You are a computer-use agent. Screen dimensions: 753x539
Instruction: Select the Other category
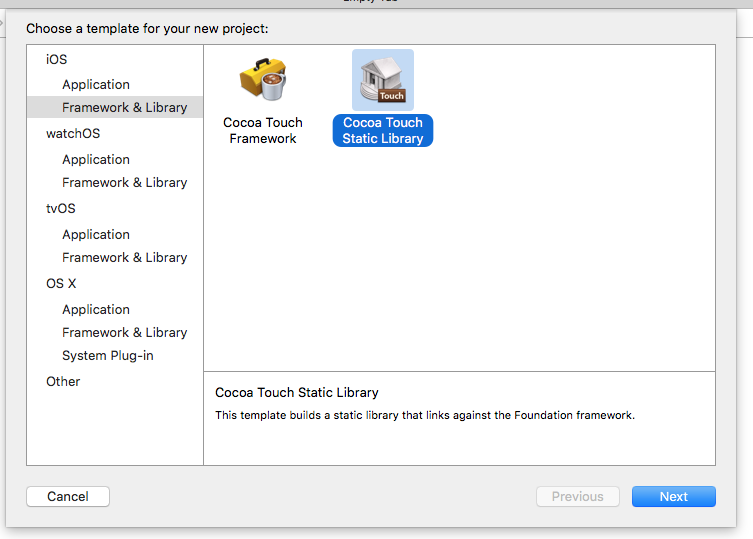point(63,381)
